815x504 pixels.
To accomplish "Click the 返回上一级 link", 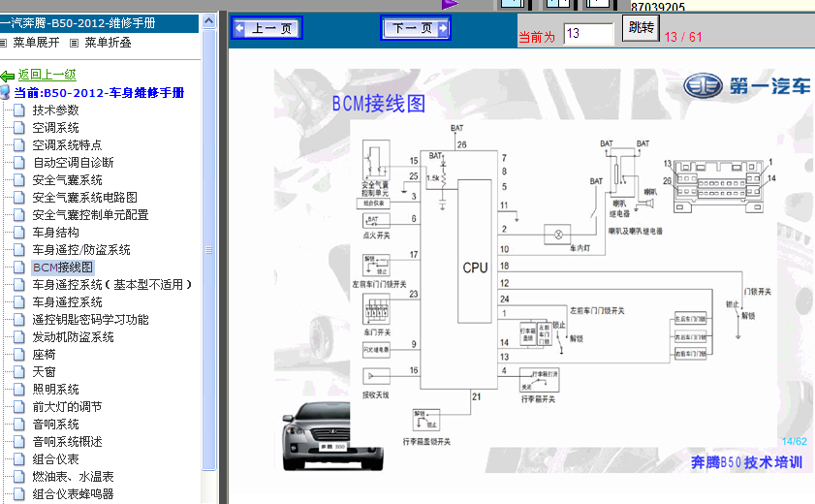I will [x=47, y=75].
